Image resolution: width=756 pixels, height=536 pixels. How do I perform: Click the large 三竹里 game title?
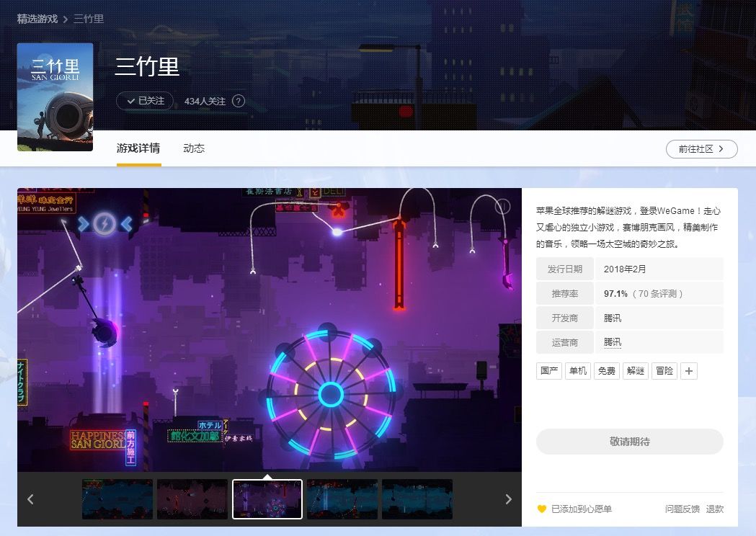[147, 66]
